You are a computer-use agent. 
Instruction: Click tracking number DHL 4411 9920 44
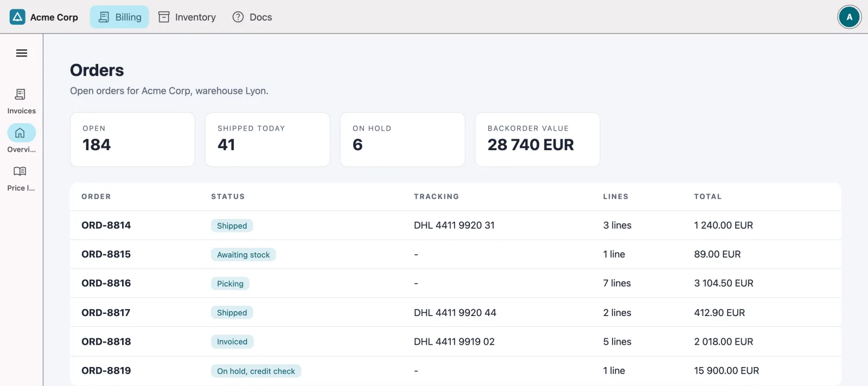click(455, 312)
